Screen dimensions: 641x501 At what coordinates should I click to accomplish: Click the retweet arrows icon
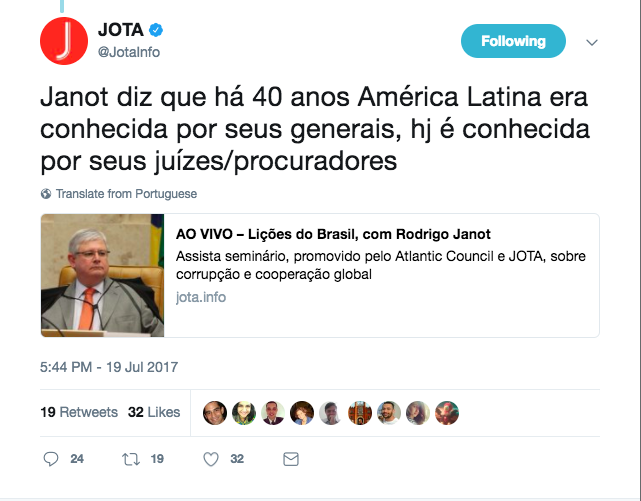tap(131, 459)
